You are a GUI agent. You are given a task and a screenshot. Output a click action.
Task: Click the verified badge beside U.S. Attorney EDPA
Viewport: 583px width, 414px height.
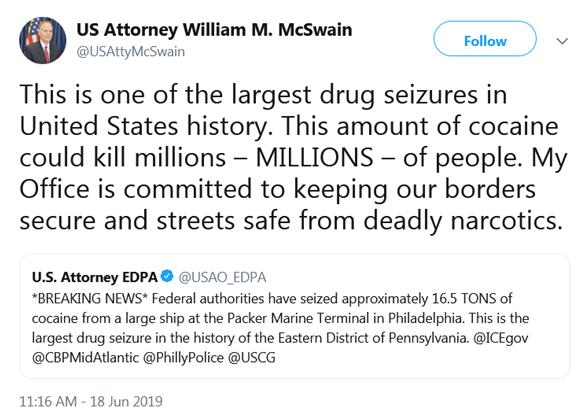point(167,276)
